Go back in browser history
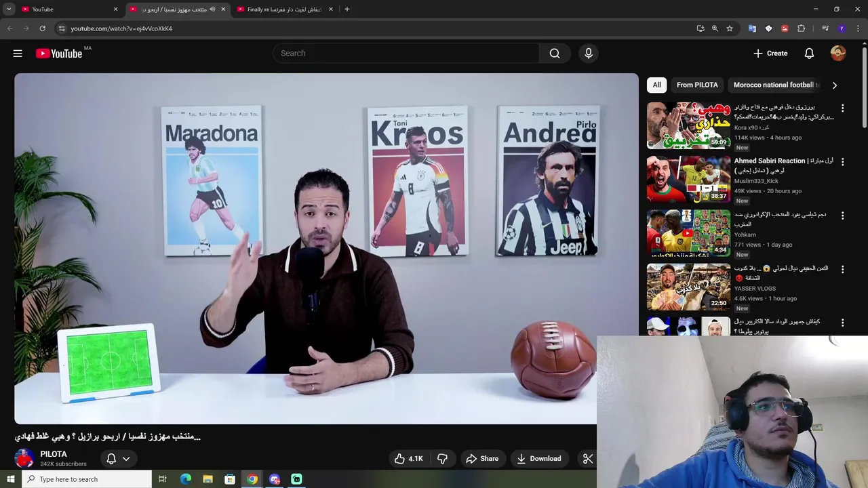 click(x=9, y=28)
